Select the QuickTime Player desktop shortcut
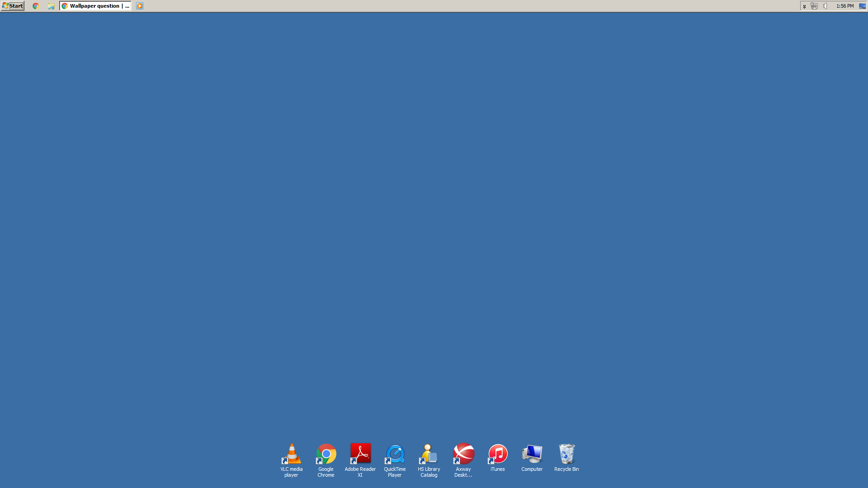This screenshot has width=868, height=488. pos(395,460)
